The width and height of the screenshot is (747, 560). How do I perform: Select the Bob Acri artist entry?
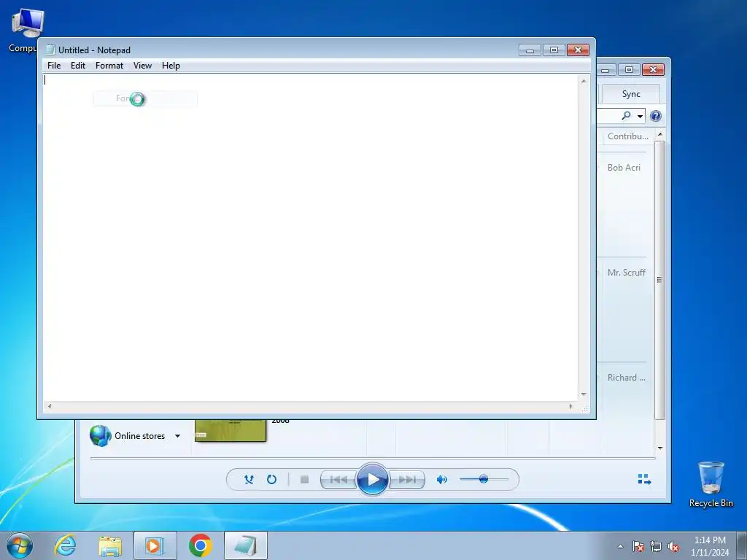click(x=624, y=168)
